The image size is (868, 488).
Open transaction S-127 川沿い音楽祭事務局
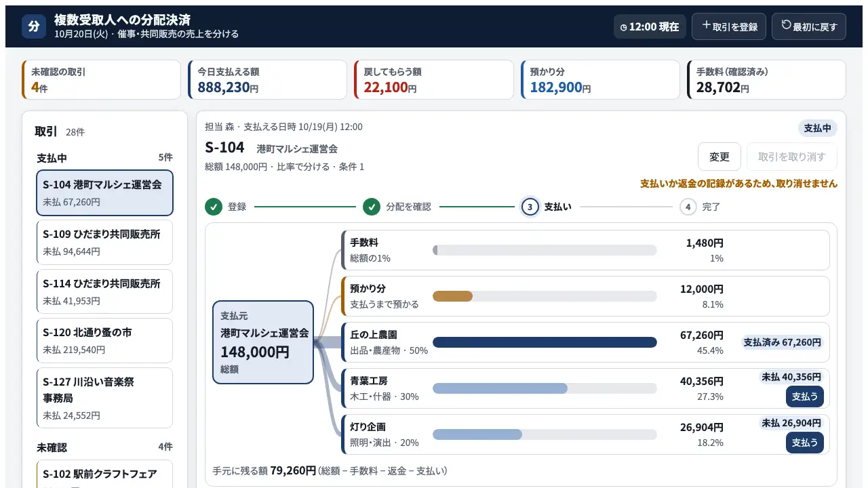tap(104, 398)
